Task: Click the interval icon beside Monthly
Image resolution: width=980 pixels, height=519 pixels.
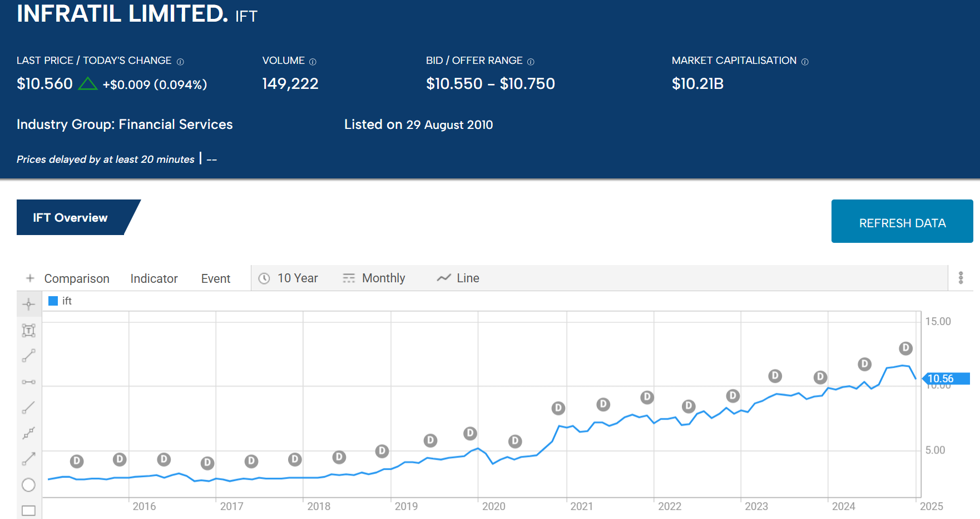Action: (349, 278)
